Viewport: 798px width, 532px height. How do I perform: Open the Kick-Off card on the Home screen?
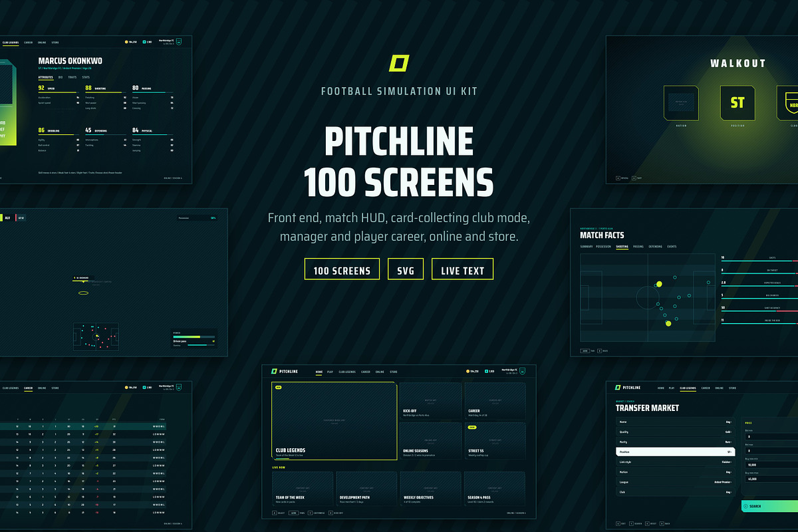point(430,401)
